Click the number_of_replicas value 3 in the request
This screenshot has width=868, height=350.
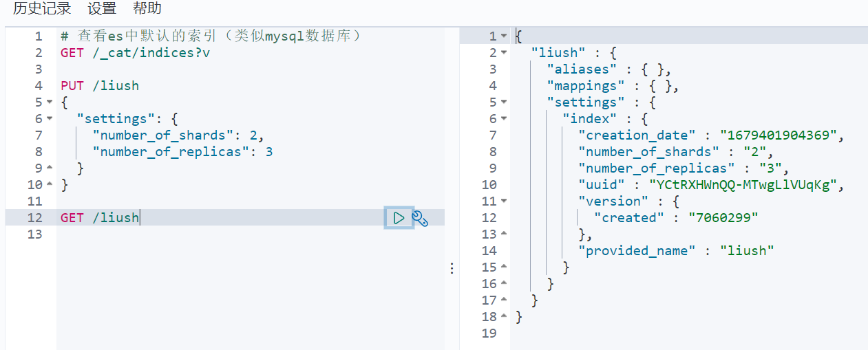click(269, 152)
